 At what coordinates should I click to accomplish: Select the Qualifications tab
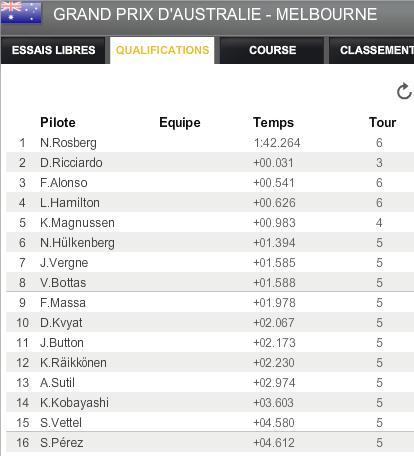coord(162,50)
